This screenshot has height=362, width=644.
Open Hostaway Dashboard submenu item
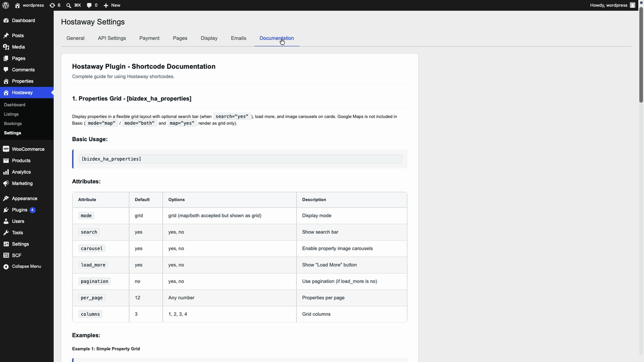click(15, 105)
